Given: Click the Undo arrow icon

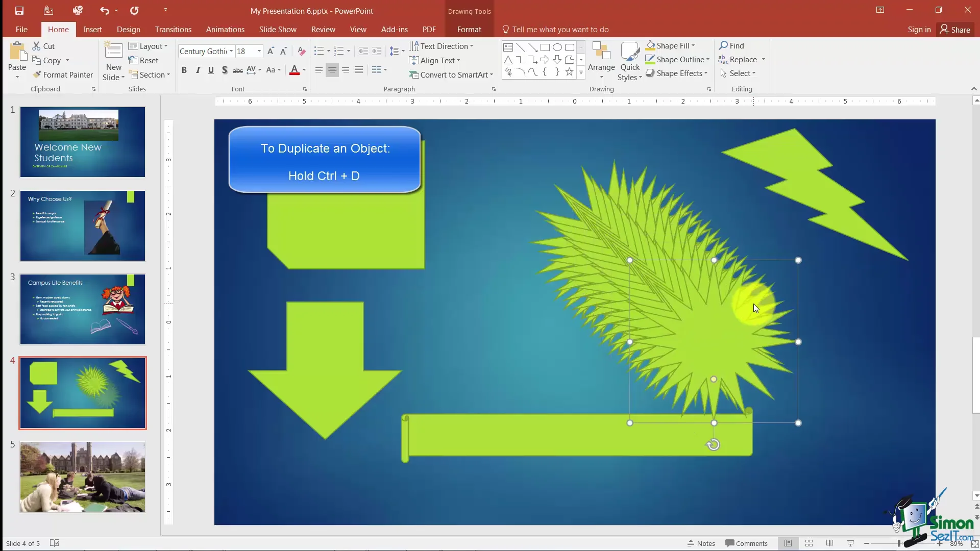Looking at the screenshot, I should click(x=105, y=11).
